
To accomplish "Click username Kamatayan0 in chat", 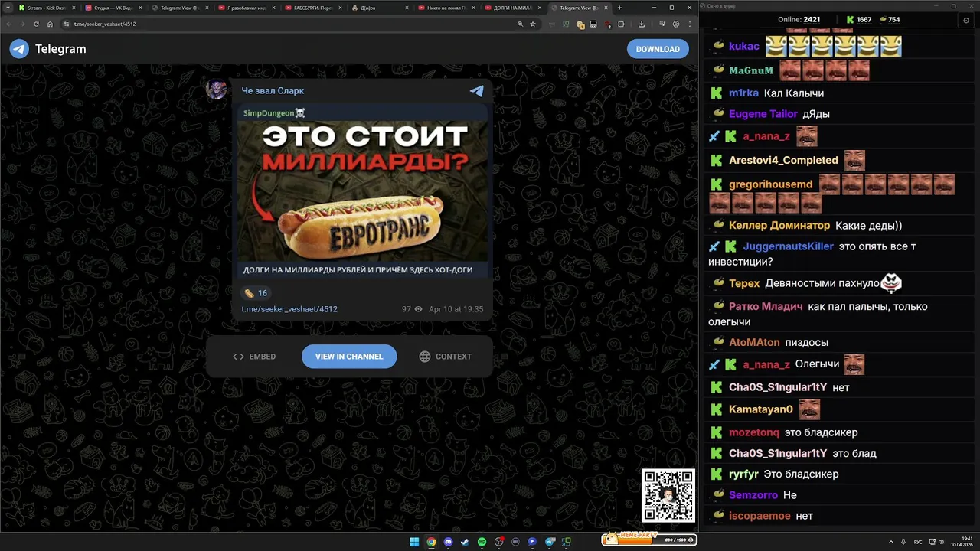I will pos(761,409).
